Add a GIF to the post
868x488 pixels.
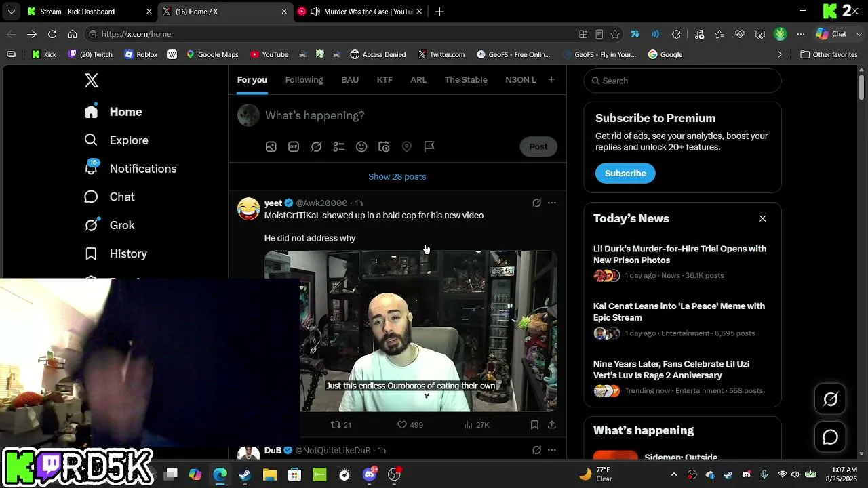tap(294, 146)
